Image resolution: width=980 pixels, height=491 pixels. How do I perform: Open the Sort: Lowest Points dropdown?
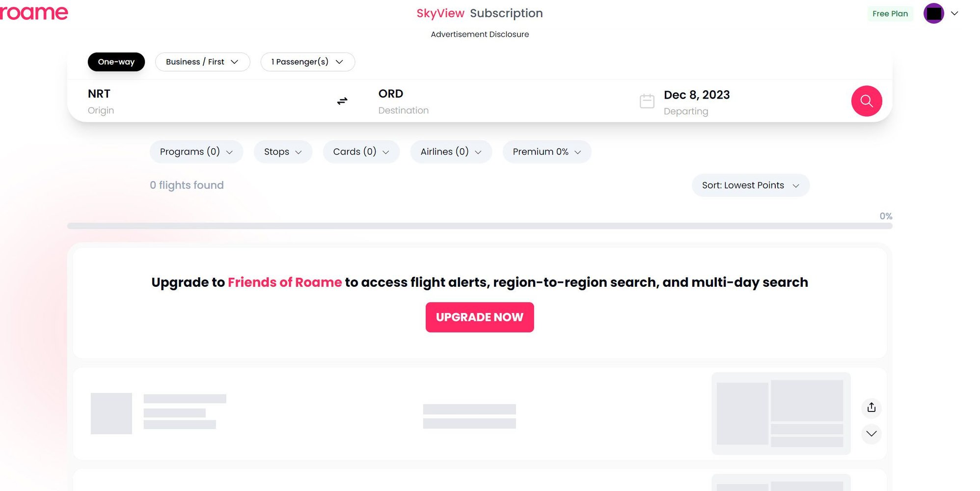(750, 186)
